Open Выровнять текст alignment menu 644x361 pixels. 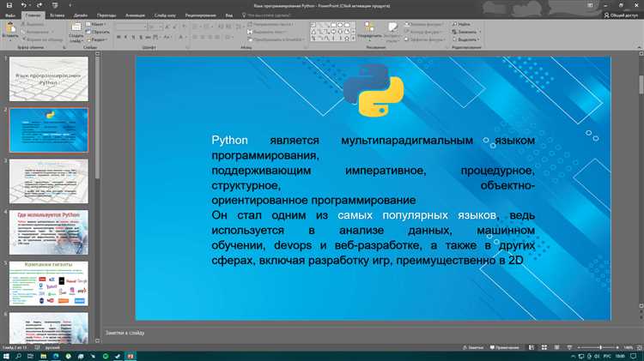(x=267, y=32)
